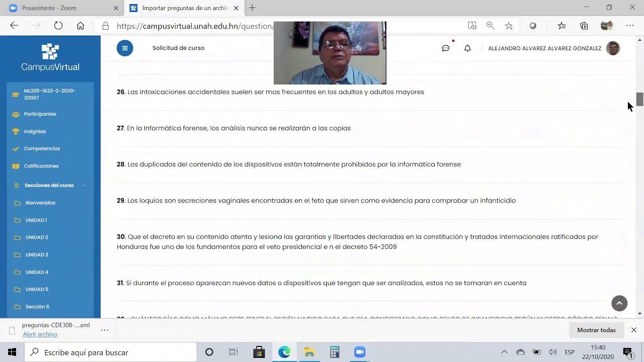Close the Importar preguntas tab
This screenshot has height=362, width=644.
236,8
